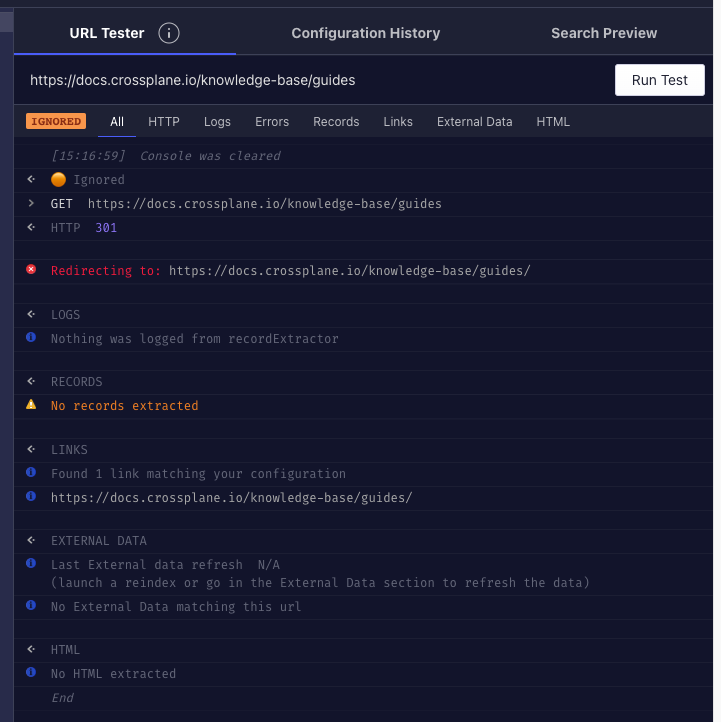Switch to Configuration History tab

[366, 33]
